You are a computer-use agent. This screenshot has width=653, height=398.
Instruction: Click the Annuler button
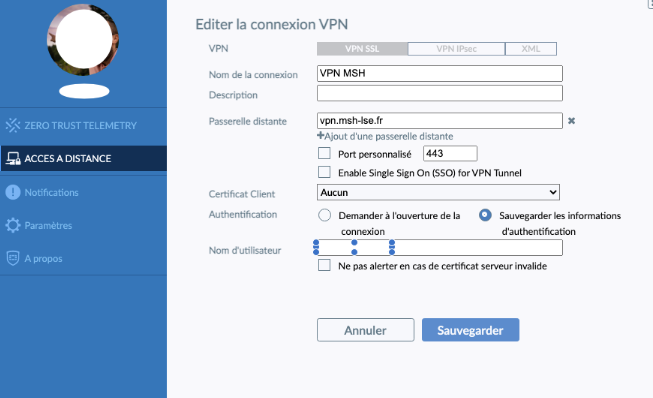pyautogui.click(x=366, y=330)
